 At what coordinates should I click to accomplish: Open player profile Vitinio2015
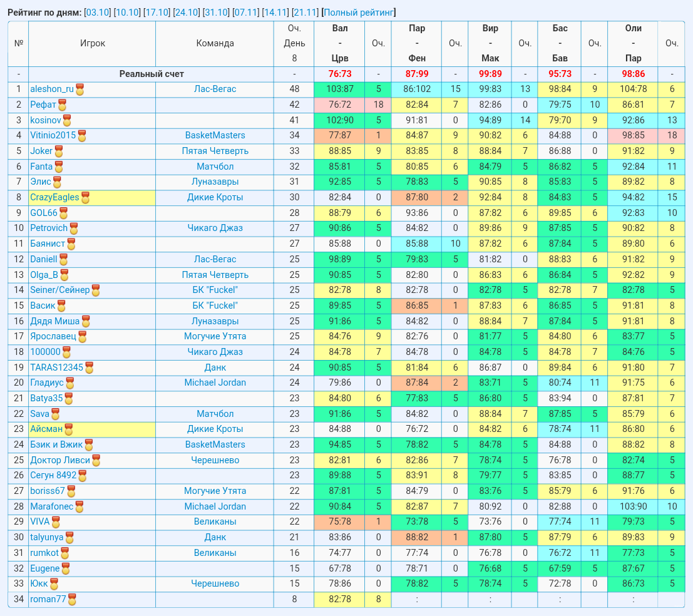[x=53, y=135]
